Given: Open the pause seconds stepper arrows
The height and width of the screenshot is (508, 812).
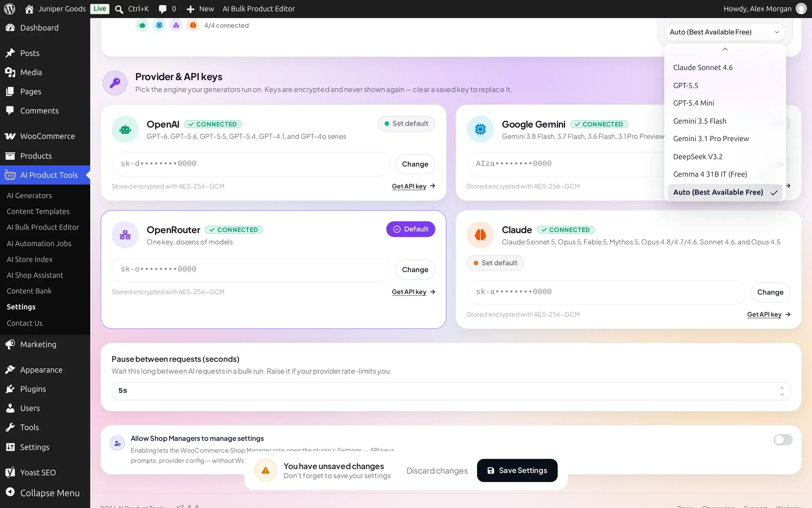Looking at the screenshot, I should click(x=782, y=391).
